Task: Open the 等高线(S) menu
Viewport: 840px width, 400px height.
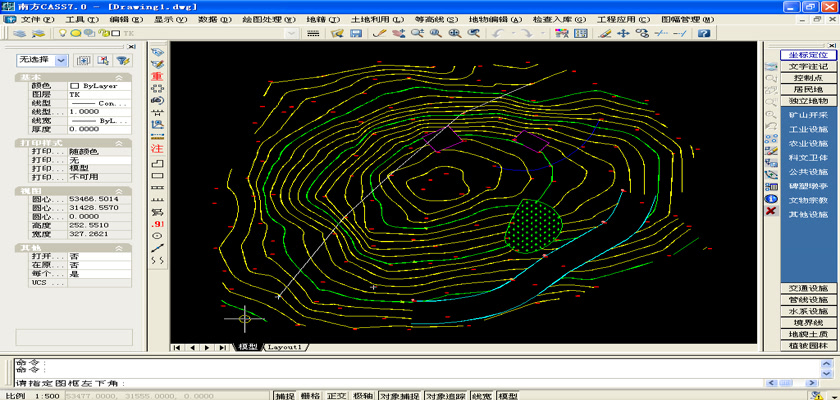Action: (x=437, y=19)
